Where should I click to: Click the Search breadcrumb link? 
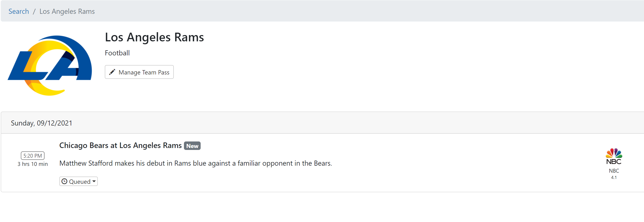point(18,12)
